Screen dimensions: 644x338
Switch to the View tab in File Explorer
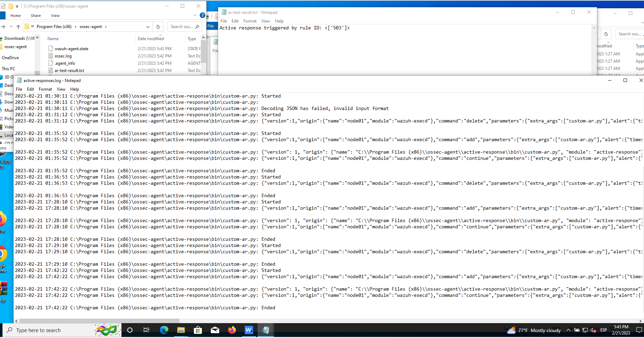click(x=55, y=16)
